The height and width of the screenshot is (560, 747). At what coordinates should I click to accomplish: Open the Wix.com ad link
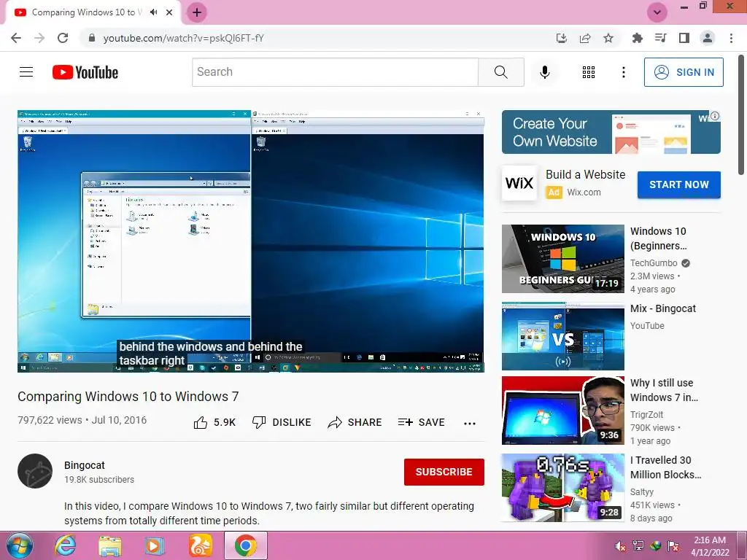point(584,192)
